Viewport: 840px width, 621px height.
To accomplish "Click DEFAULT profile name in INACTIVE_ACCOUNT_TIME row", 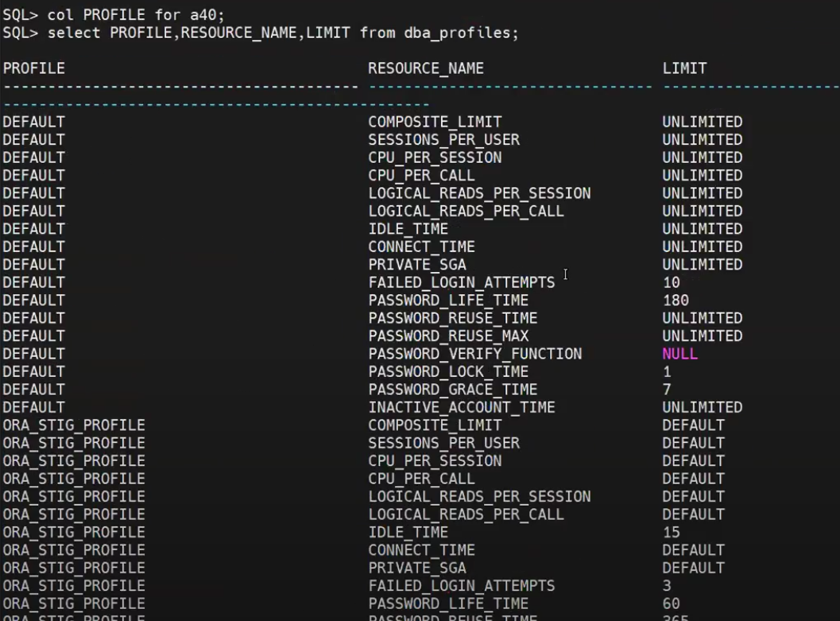I will click(x=33, y=408).
